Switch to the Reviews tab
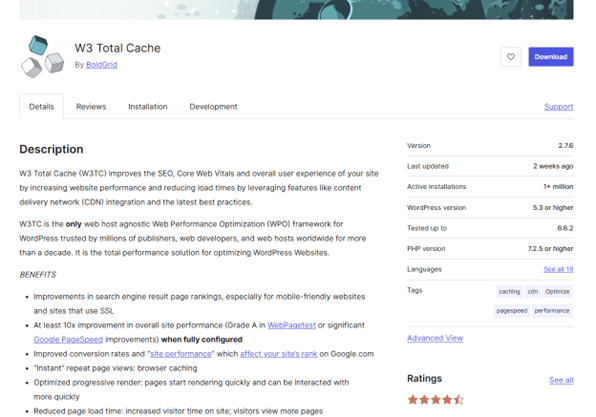This screenshot has width=596, height=417. [x=91, y=107]
